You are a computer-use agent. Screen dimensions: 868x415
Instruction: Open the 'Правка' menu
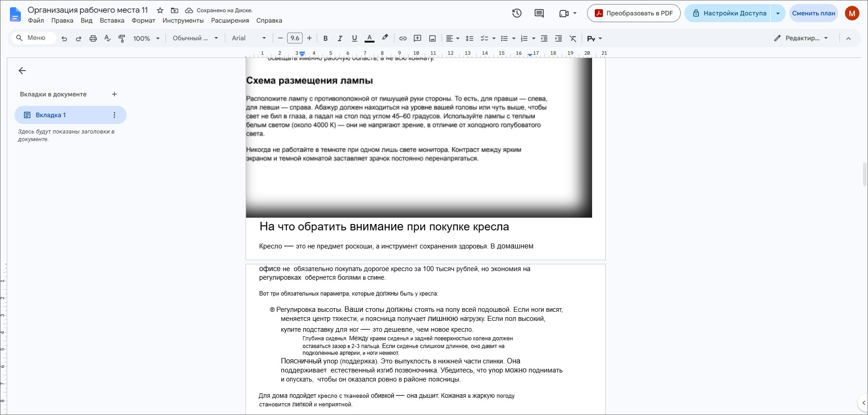coord(62,20)
